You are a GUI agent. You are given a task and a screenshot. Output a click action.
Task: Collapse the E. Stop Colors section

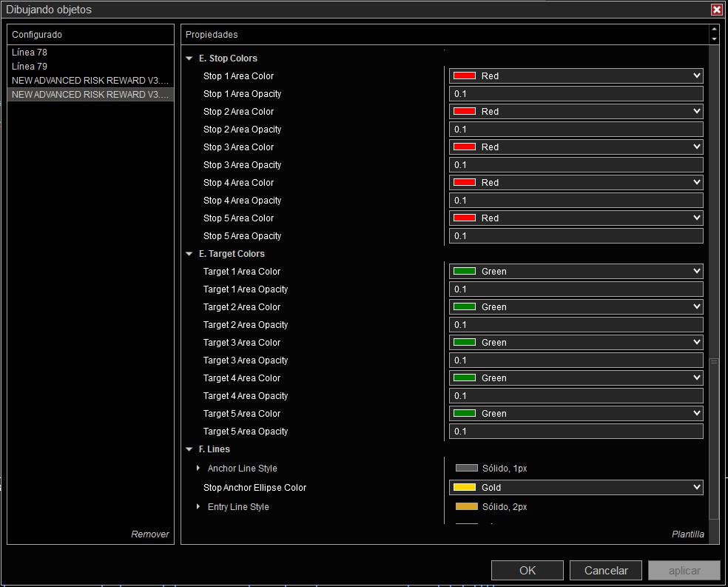pos(190,58)
